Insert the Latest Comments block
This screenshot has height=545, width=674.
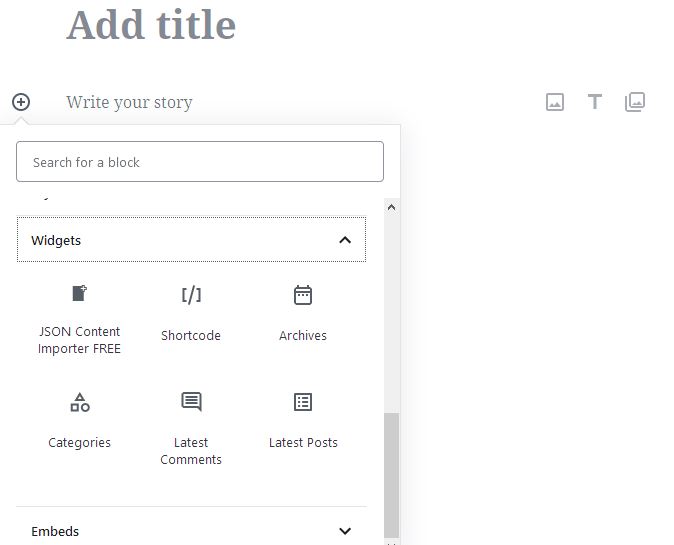[191, 428]
